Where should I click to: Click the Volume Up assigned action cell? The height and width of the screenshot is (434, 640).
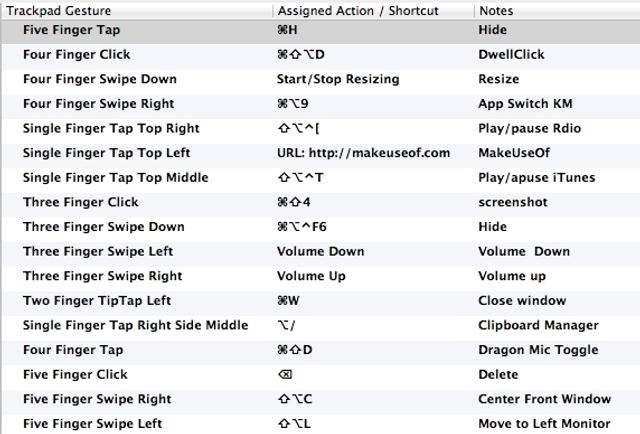311,276
